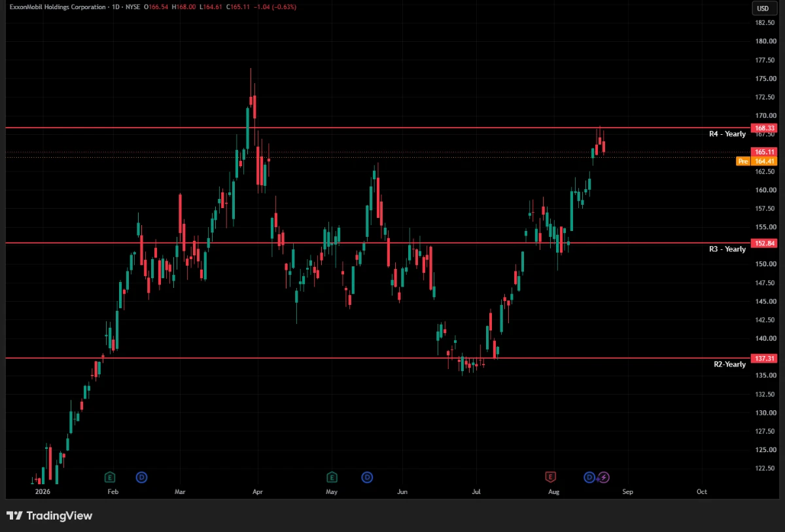Click the 155.00 price scale label
Screen dimensions: 785x532
(x=765, y=227)
